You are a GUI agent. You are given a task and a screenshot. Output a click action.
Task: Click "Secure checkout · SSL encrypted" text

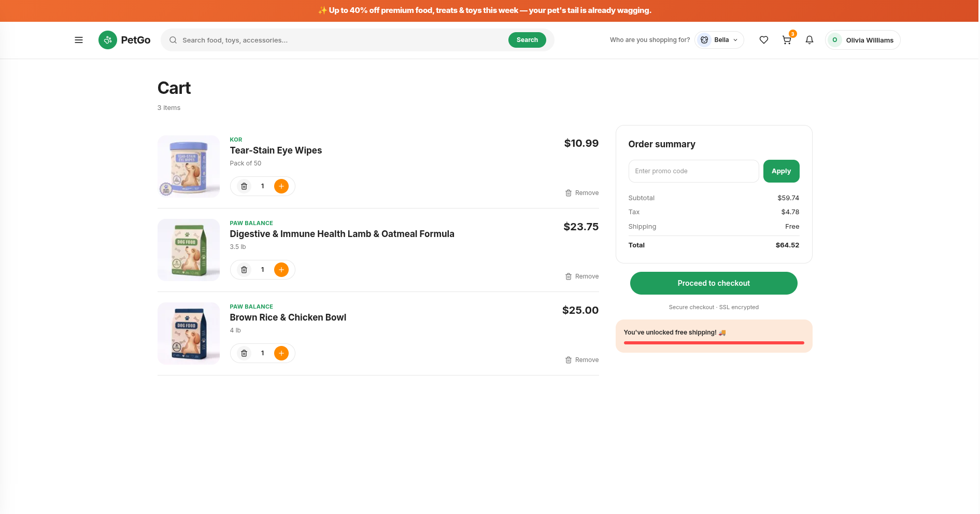pyautogui.click(x=714, y=307)
